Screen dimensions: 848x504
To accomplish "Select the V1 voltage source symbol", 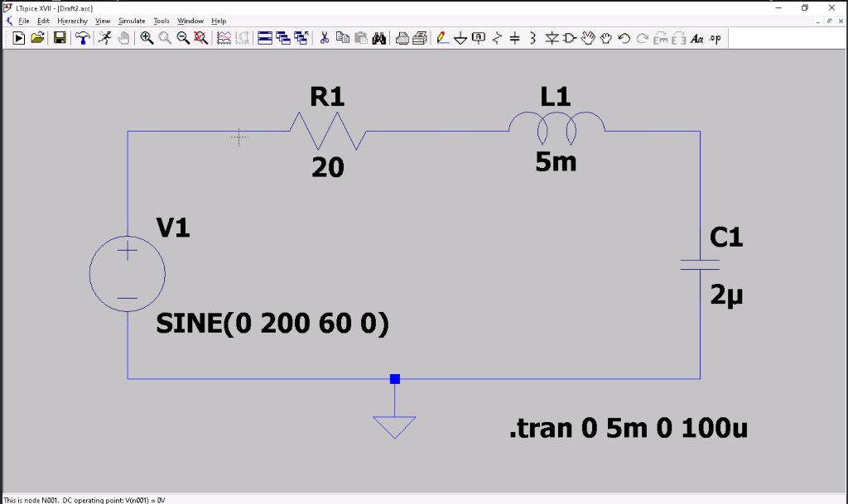I will pos(127,273).
